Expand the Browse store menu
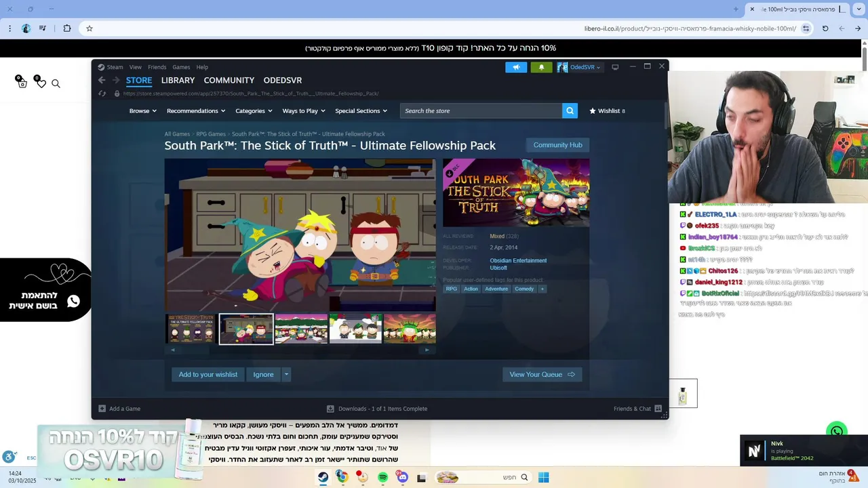The image size is (868, 488). (142, 110)
